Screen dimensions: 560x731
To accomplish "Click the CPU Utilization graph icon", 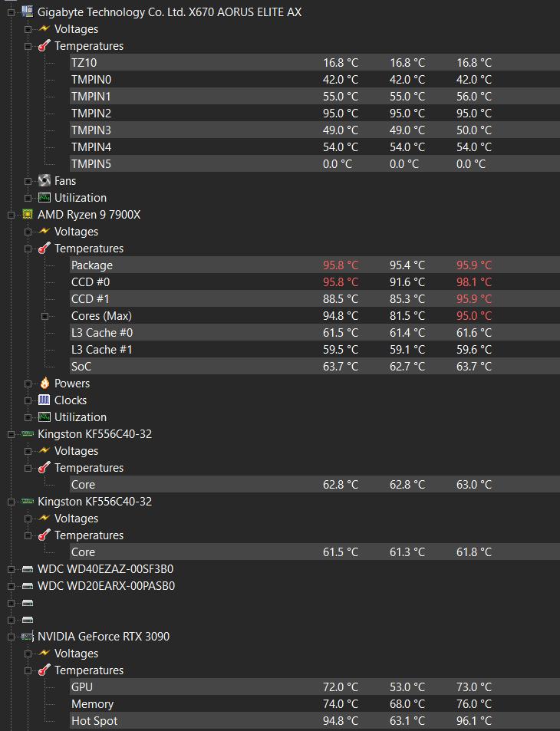I will tap(44, 417).
